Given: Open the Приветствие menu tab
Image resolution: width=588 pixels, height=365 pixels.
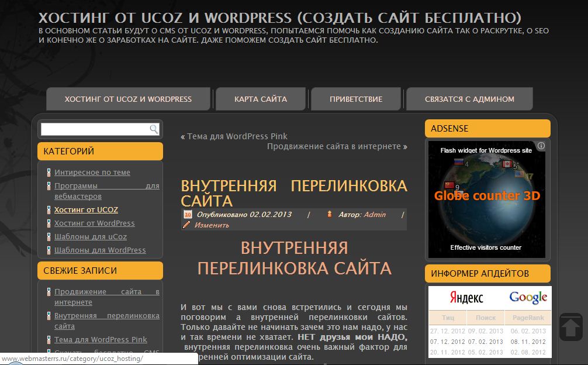Looking at the screenshot, I should tap(356, 99).
